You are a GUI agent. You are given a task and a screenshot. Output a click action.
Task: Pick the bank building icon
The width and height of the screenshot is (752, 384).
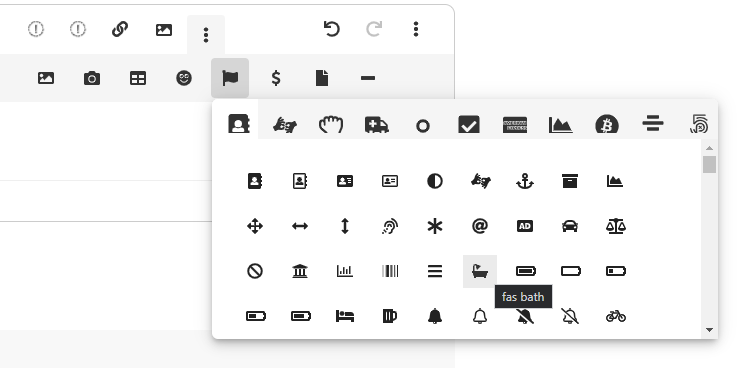300,271
